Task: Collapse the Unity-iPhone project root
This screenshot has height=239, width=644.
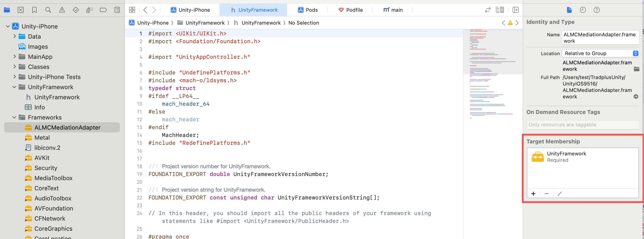Action: click(x=8, y=26)
